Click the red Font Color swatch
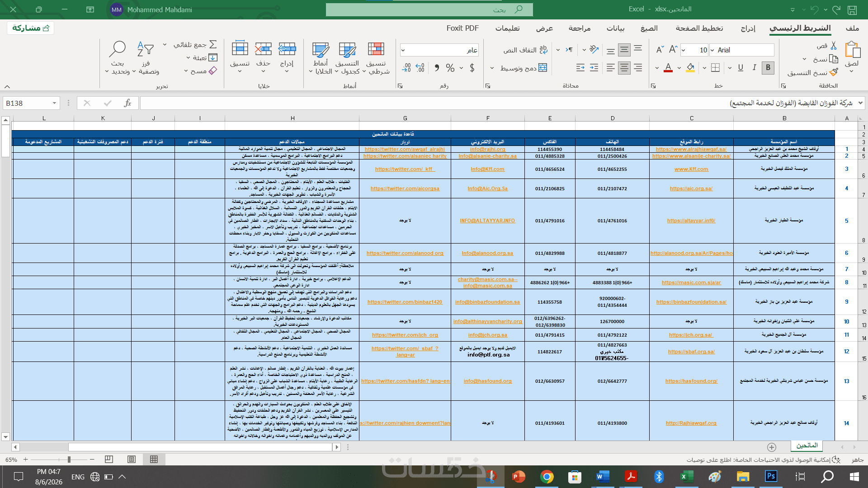Image resolution: width=868 pixels, height=488 pixels. pyautogui.click(x=668, y=68)
